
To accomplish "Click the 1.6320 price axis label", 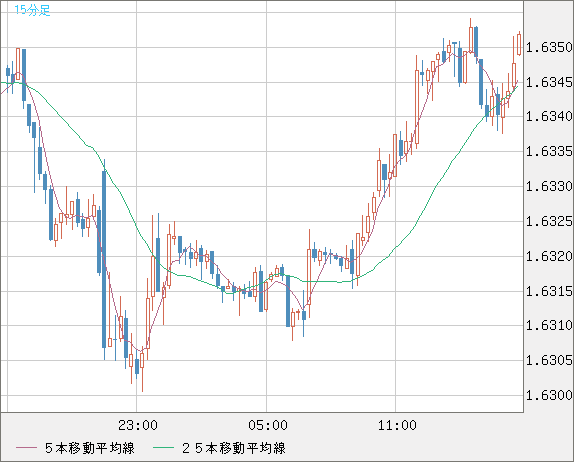I will [x=549, y=256].
